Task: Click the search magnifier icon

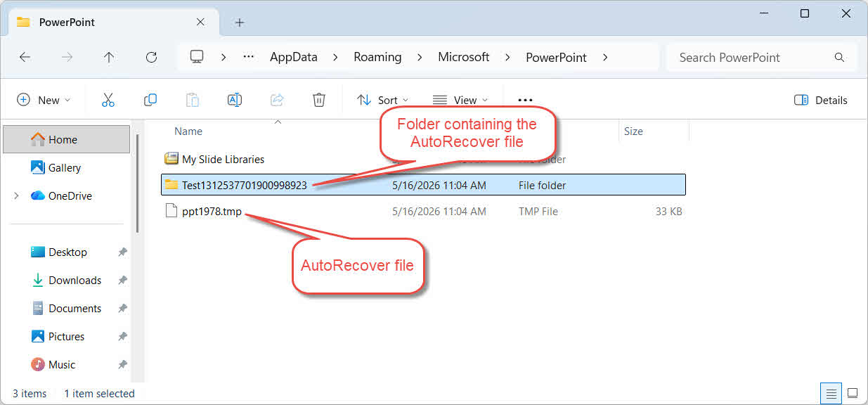Action: (x=839, y=58)
